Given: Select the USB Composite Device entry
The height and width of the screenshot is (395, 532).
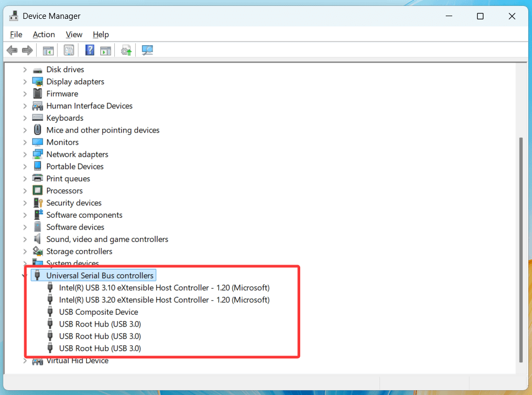Looking at the screenshot, I should [98, 311].
